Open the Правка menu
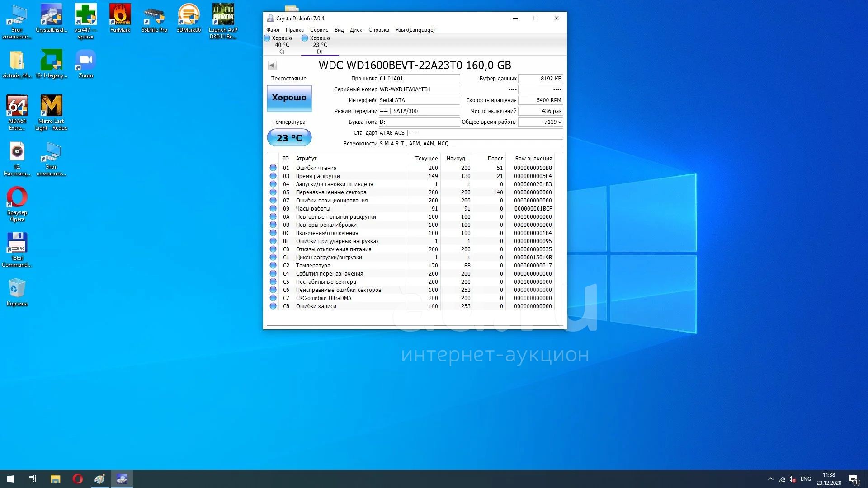 tap(294, 30)
